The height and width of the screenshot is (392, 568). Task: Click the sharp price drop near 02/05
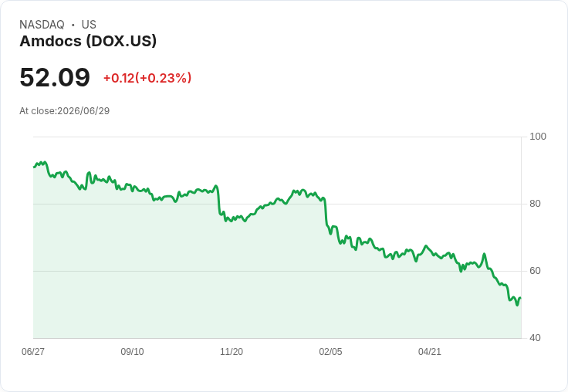pos(326,214)
